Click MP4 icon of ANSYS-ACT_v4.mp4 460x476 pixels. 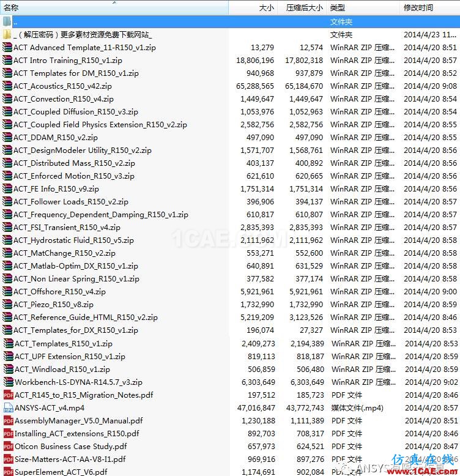point(9,407)
